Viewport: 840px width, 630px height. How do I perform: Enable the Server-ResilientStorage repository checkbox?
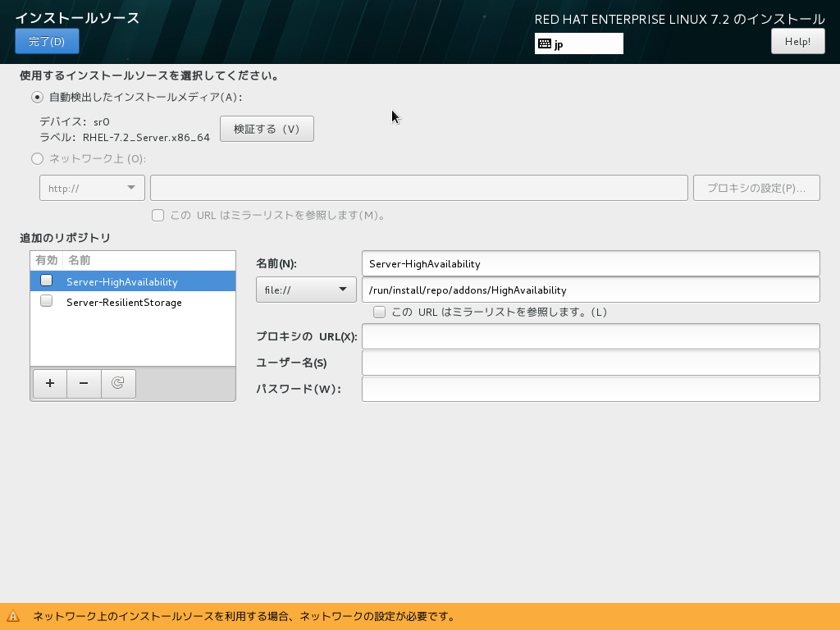pos(47,301)
